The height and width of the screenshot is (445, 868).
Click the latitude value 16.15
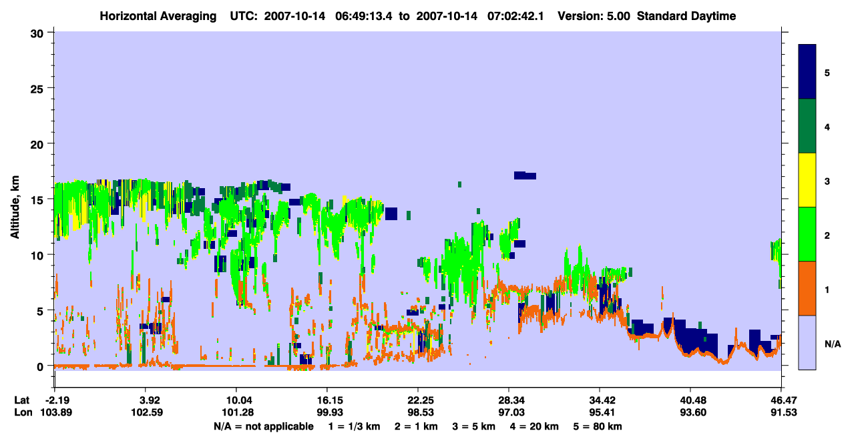click(327, 400)
